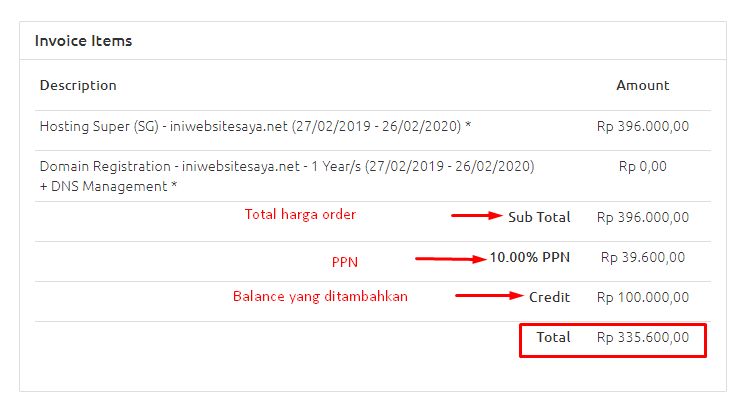
Task: Select the Rp 100.000,00 credit amount
Action: [x=642, y=297]
